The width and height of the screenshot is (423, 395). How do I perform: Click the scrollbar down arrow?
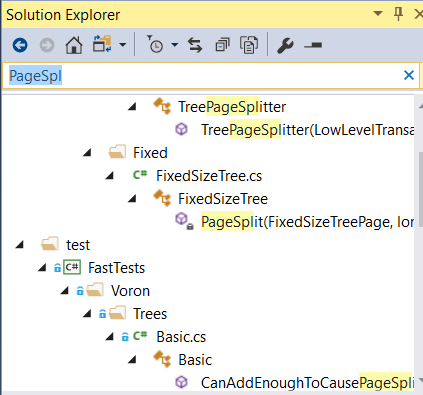click(420, 380)
